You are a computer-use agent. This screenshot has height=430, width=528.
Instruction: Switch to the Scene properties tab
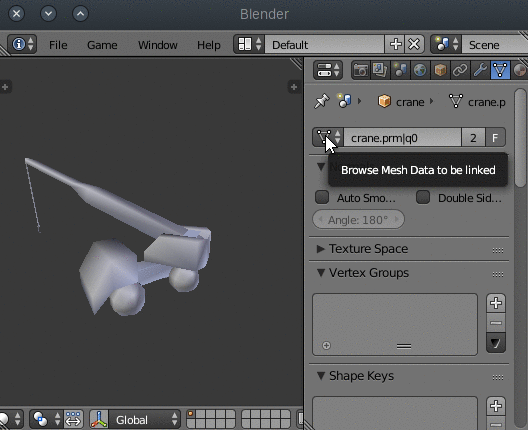(400, 70)
